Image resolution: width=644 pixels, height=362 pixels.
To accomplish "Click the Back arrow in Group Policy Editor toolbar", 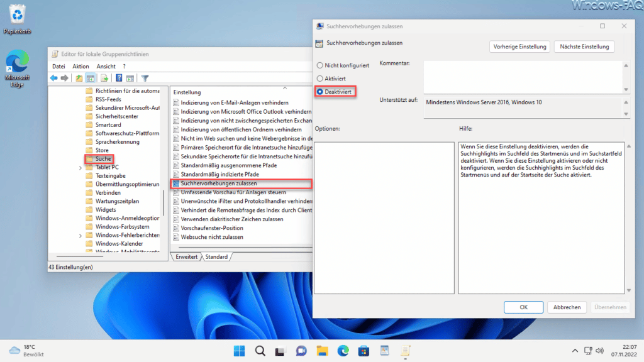I will coord(54,78).
